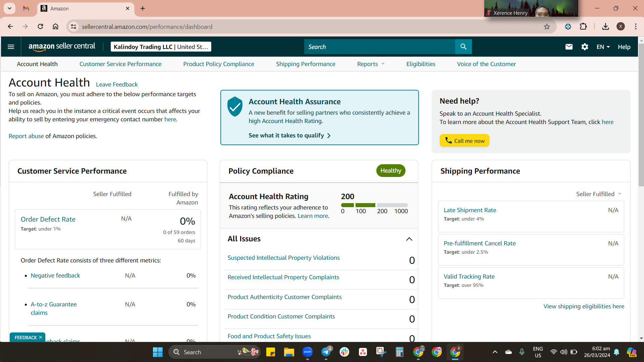Open the settings gear in Seller Central
This screenshot has height=362, width=644.
click(585, 47)
